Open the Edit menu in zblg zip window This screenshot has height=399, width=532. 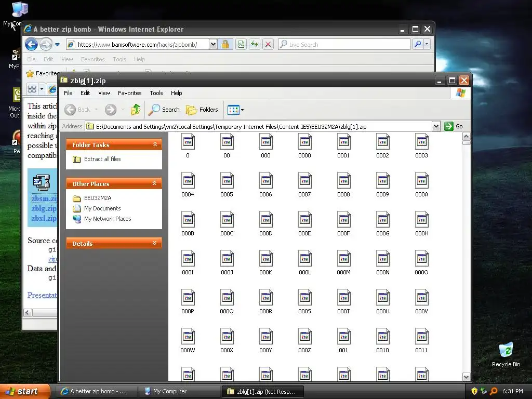pos(85,93)
